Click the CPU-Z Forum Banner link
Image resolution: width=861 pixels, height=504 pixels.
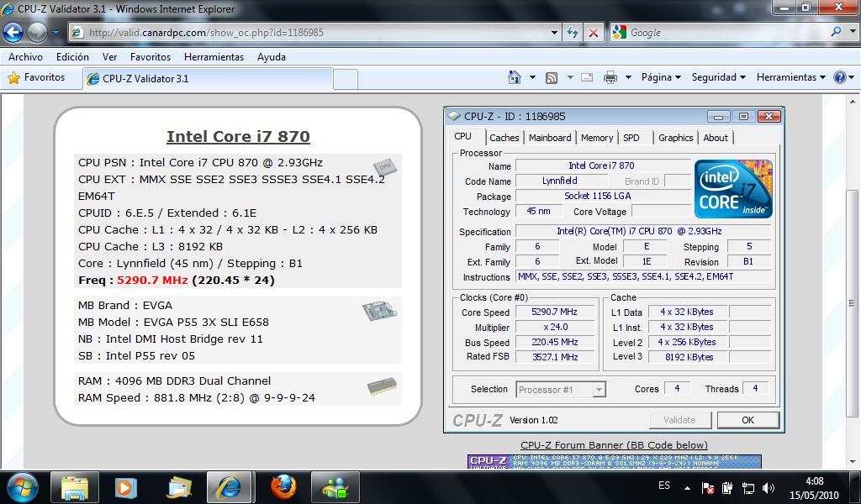[x=614, y=444]
